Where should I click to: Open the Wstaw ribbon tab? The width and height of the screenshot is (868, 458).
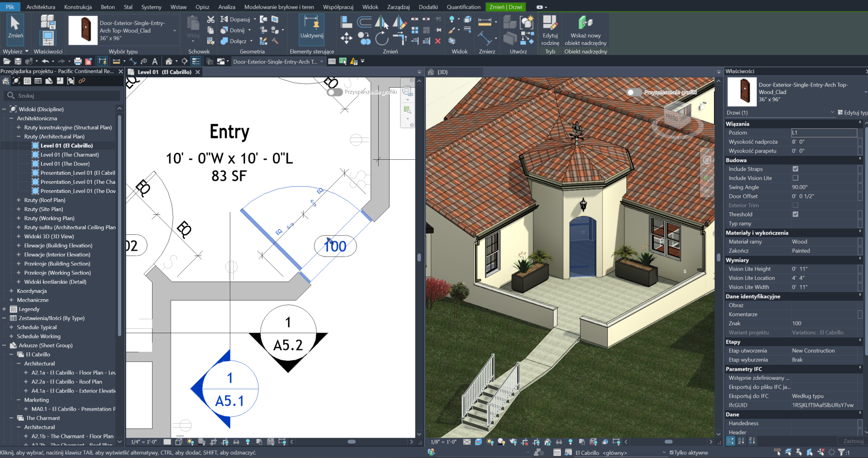178,7
